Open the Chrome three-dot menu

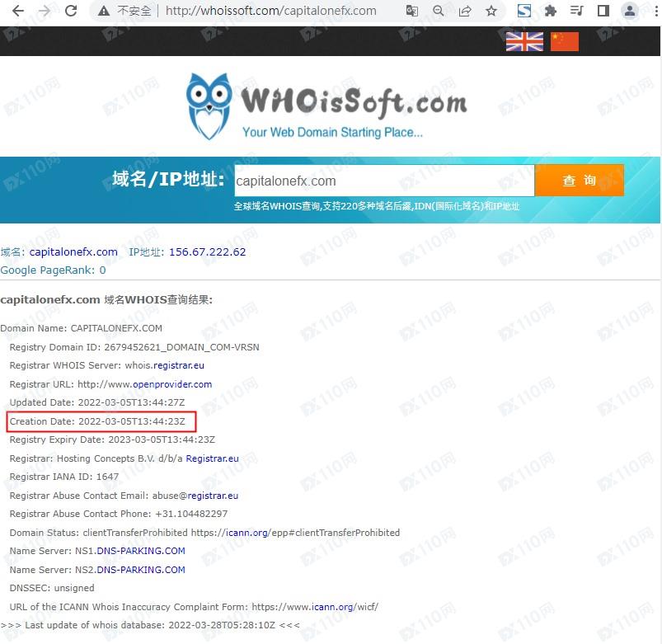pos(656,11)
